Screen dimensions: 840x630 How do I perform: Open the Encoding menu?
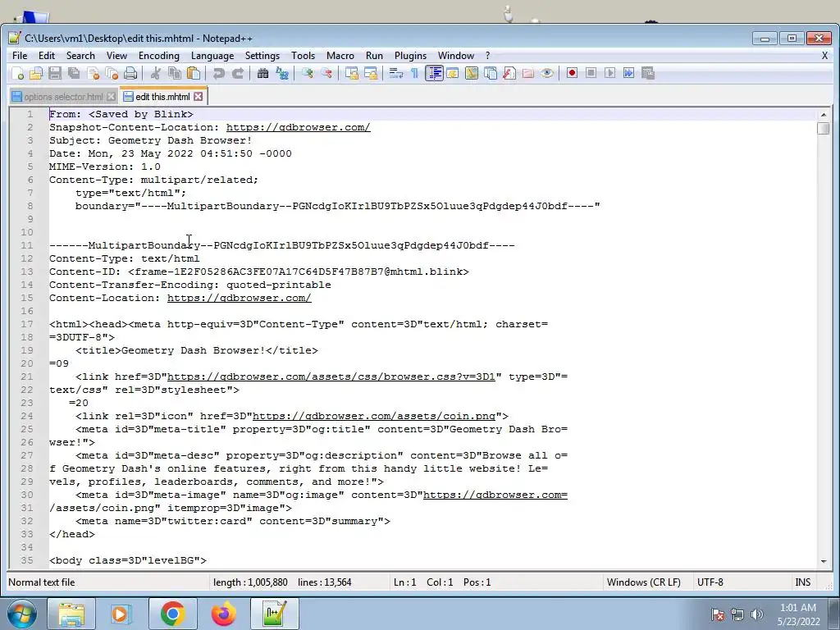[x=159, y=56]
